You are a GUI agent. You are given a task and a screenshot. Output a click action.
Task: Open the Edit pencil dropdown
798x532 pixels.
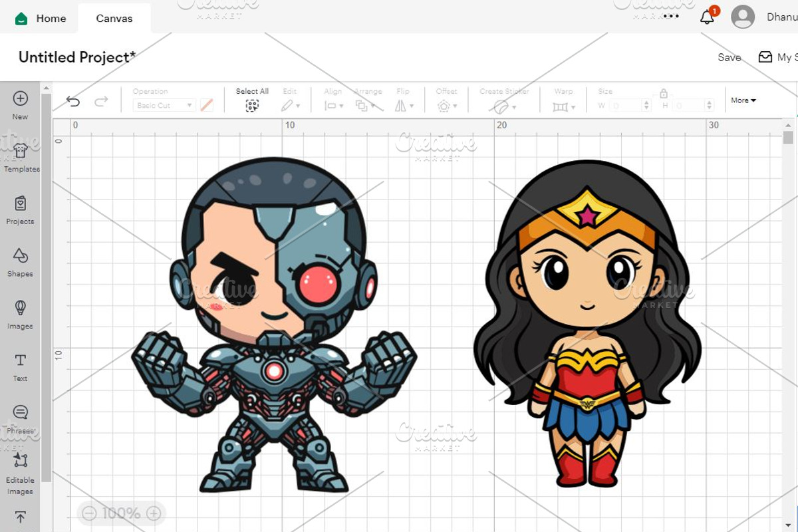tap(291, 105)
